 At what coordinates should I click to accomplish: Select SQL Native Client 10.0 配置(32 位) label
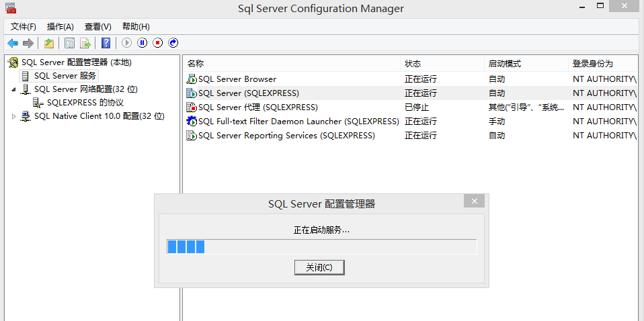pyautogui.click(x=99, y=116)
